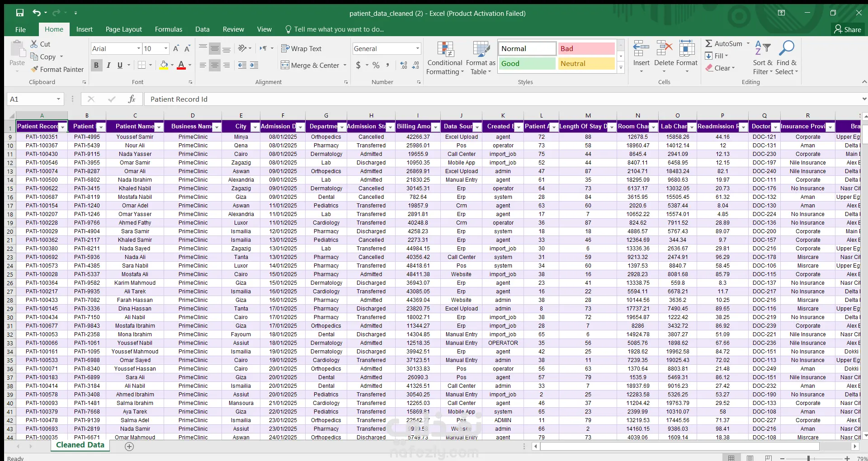Toggle align right
Image resolution: width=868 pixels, height=461 pixels.
(x=226, y=65)
